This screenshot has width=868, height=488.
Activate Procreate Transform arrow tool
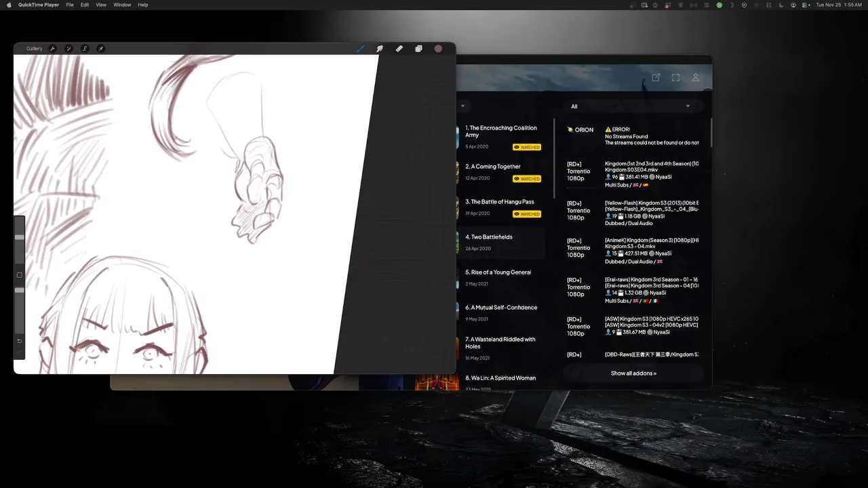pyautogui.click(x=100, y=49)
